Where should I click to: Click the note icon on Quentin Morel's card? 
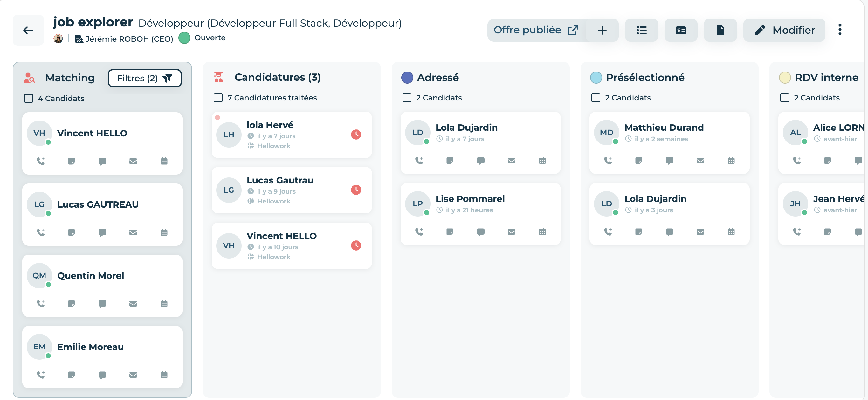(x=72, y=304)
